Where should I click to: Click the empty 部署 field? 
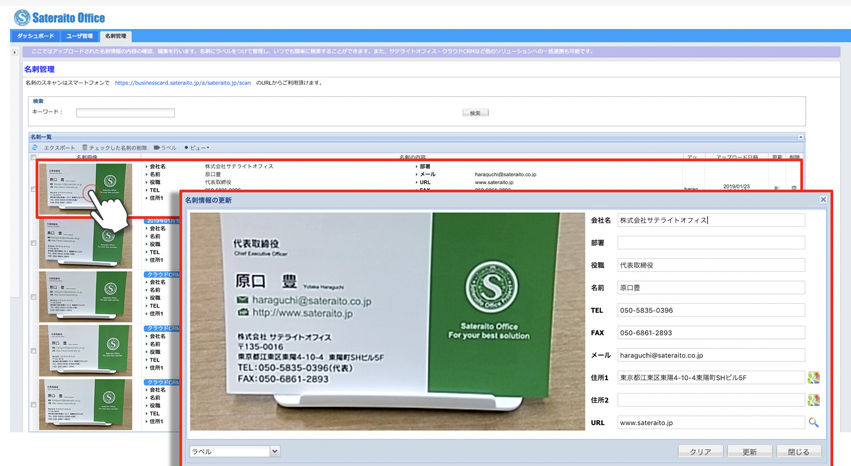(x=711, y=242)
